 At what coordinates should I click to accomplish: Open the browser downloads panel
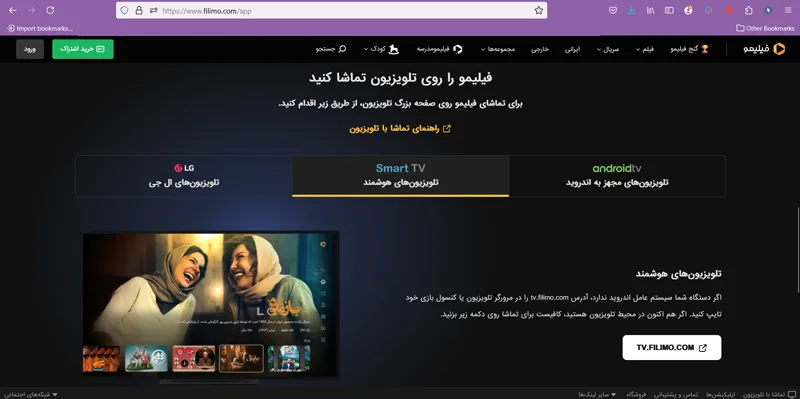point(632,10)
